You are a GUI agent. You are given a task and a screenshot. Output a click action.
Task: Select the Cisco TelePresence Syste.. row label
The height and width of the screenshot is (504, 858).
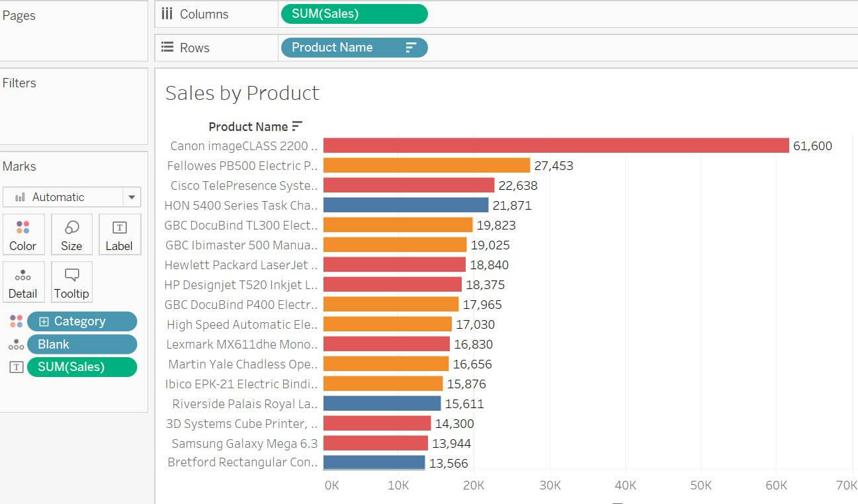click(x=244, y=186)
